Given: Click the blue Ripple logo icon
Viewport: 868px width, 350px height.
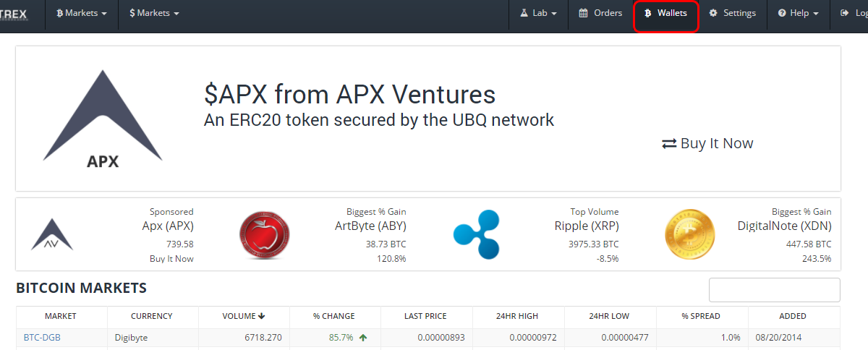Looking at the screenshot, I should point(477,234).
